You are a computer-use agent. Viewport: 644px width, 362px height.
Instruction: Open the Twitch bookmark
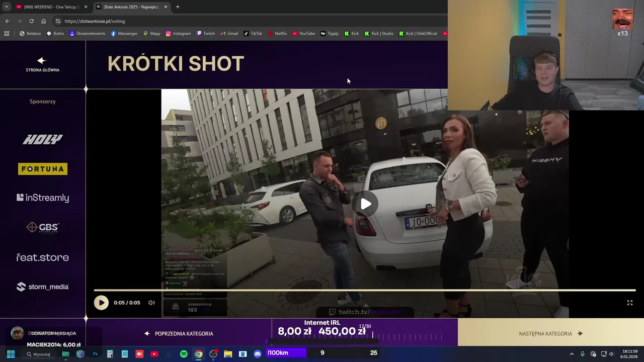205,34
